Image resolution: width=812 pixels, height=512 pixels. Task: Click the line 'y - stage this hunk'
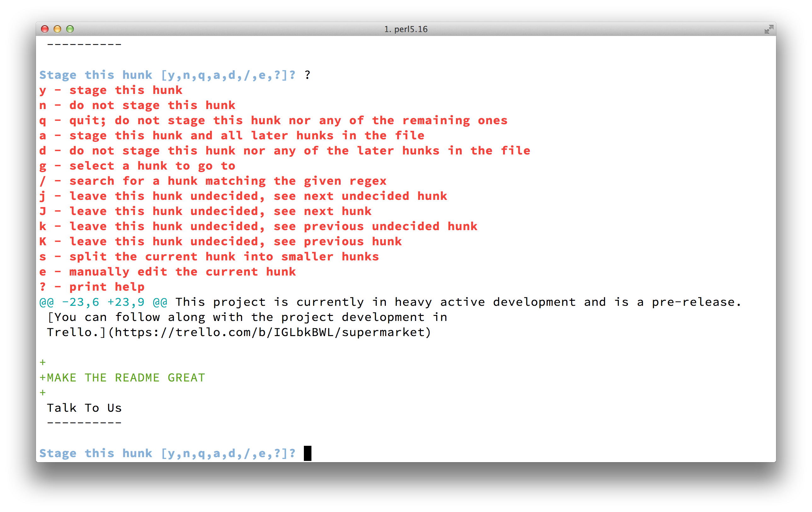click(x=111, y=90)
